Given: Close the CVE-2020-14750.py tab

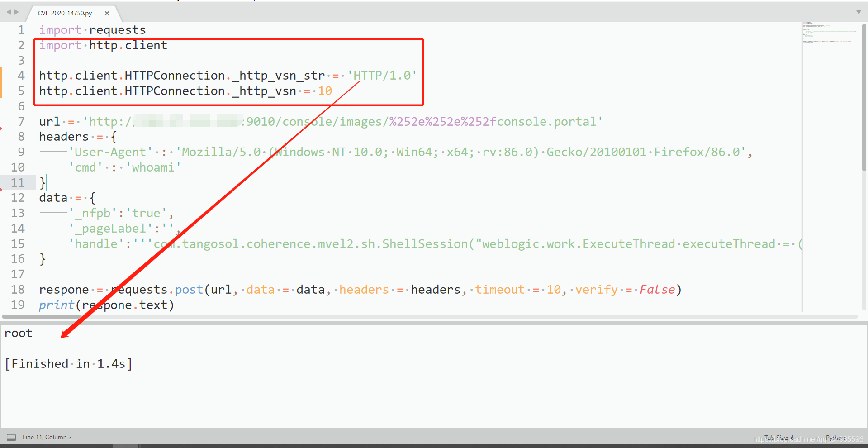Looking at the screenshot, I should point(107,13).
